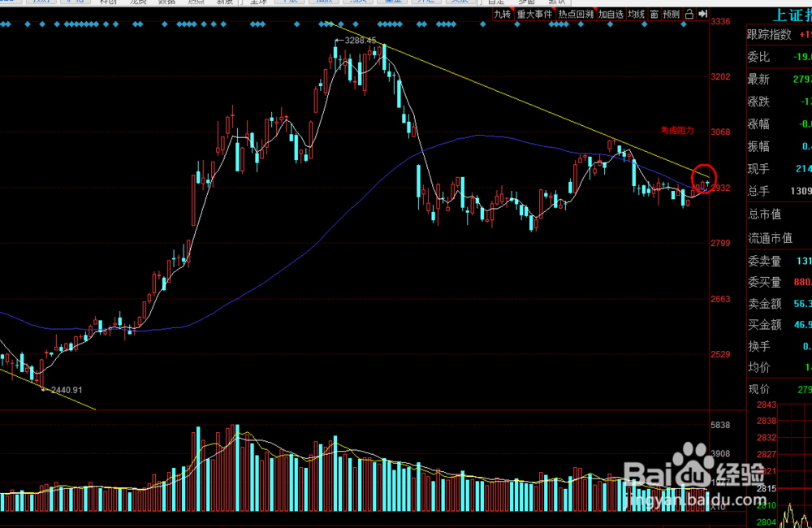Toggle the chart lock icon
The image size is (812, 528).
pos(689,15)
